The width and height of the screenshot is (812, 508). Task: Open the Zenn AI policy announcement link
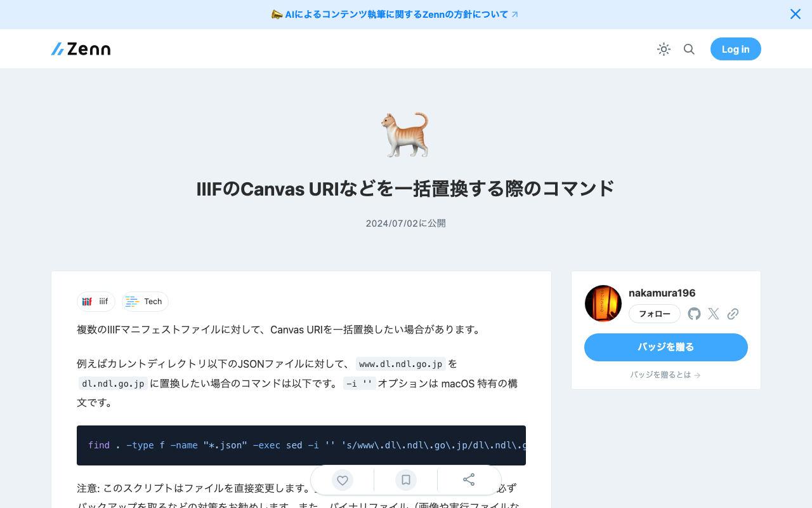point(393,14)
